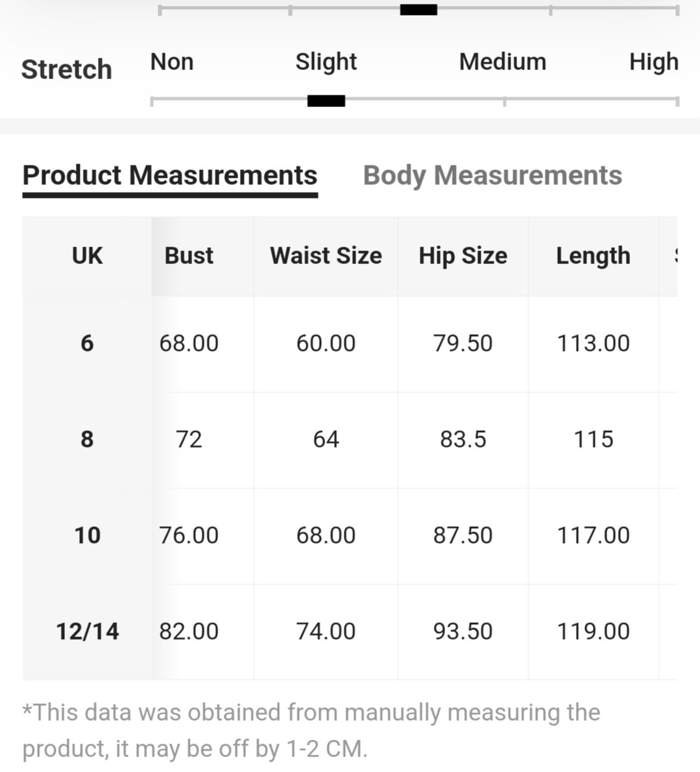Click the High stretch label
The height and width of the screenshot is (772, 700).
point(654,62)
